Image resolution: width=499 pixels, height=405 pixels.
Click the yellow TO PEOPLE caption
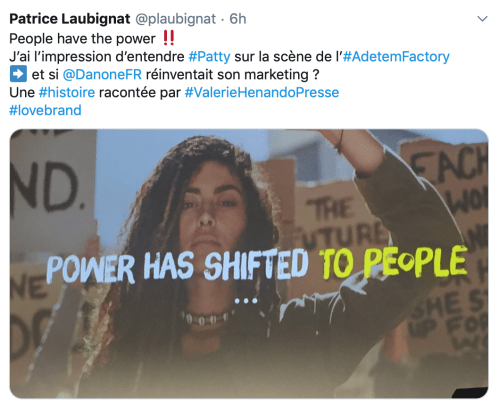click(393, 263)
